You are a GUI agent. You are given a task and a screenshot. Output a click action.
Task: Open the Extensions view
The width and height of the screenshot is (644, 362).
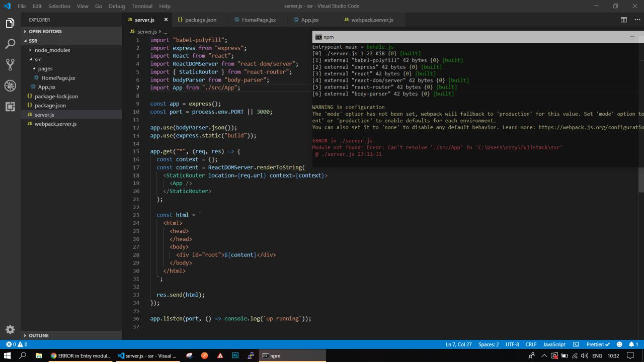pos(10,106)
